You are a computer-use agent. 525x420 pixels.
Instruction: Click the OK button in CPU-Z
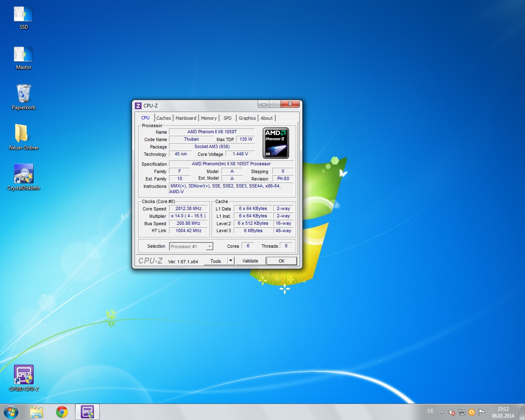pyautogui.click(x=281, y=261)
